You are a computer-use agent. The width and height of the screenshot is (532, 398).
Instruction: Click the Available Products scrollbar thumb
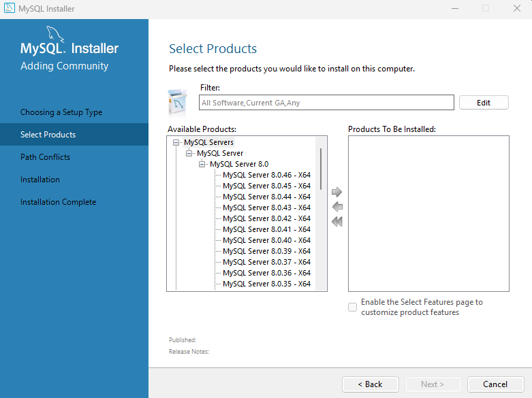[x=321, y=169]
